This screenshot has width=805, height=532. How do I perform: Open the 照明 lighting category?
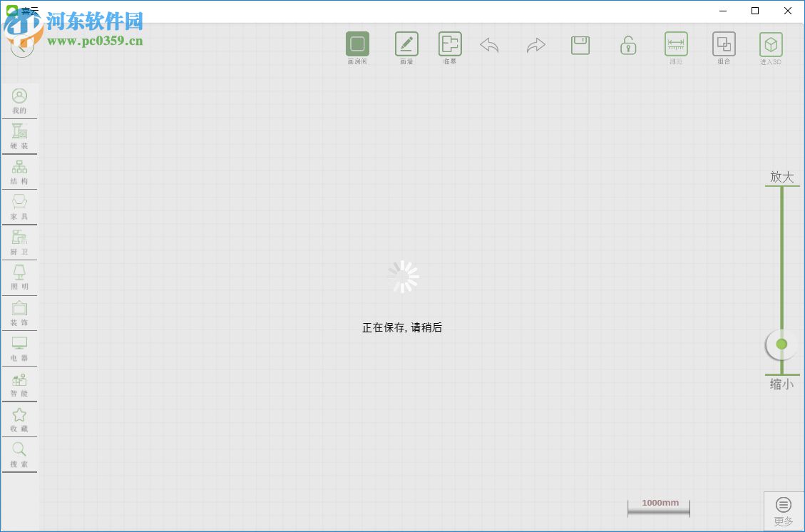pyautogui.click(x=19, y=278)
